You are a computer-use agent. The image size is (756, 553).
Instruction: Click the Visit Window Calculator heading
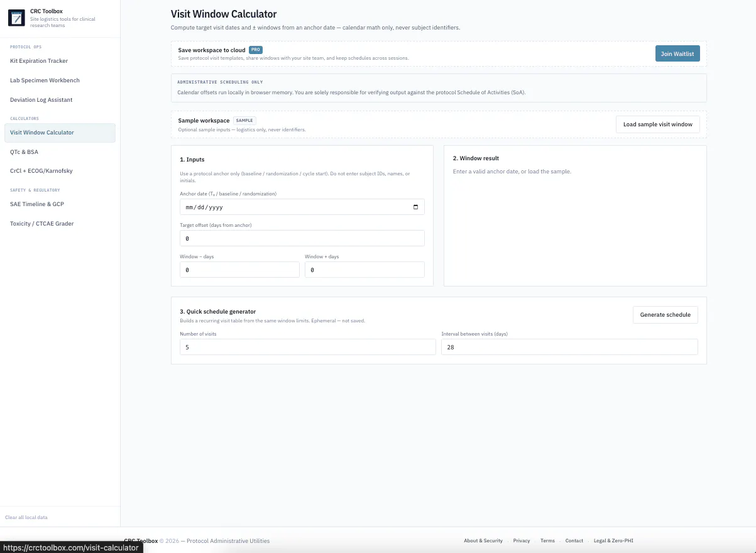point(224,14)
